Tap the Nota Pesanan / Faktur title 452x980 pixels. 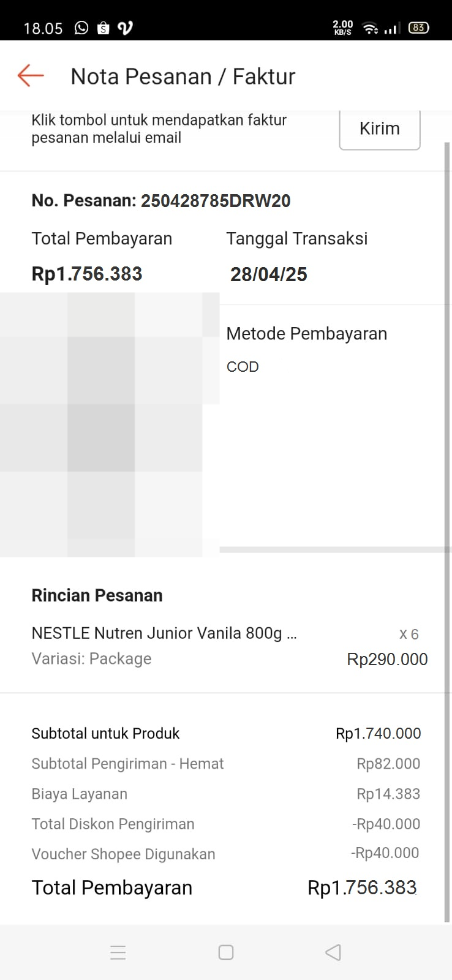click(183, 77)
